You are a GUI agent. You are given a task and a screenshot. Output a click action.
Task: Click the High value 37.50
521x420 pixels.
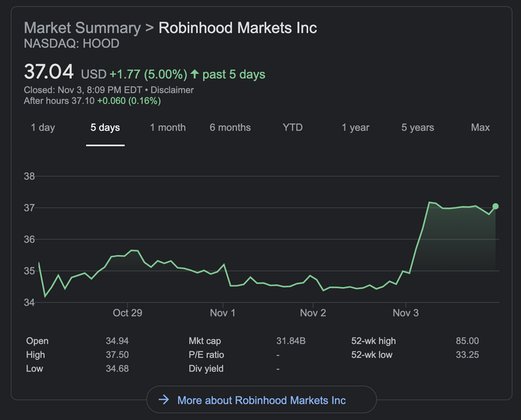[x=117, y=355]
